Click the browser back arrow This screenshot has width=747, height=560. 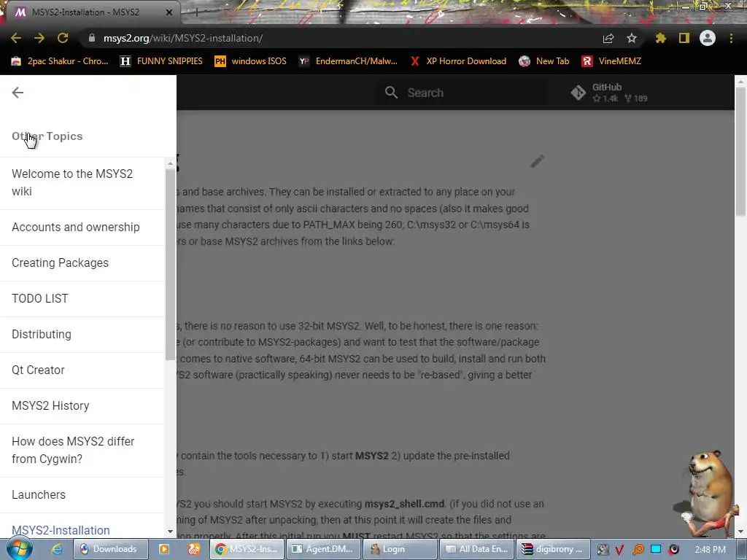(x=16, y=38)
